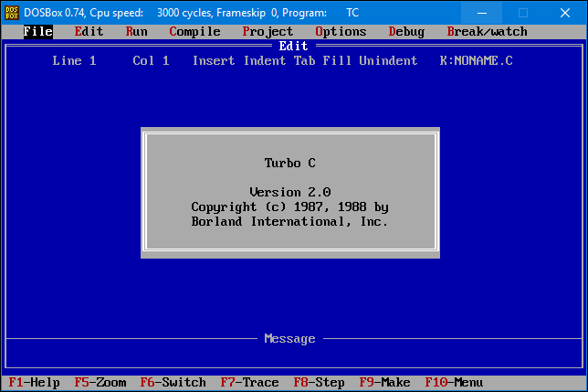
Task: Click F5-Zoom in the bottom bar
Action: tap(100, 383)
